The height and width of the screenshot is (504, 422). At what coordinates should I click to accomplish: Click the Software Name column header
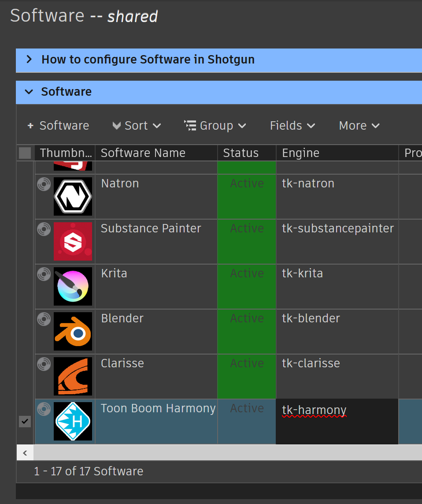point(156,153)
